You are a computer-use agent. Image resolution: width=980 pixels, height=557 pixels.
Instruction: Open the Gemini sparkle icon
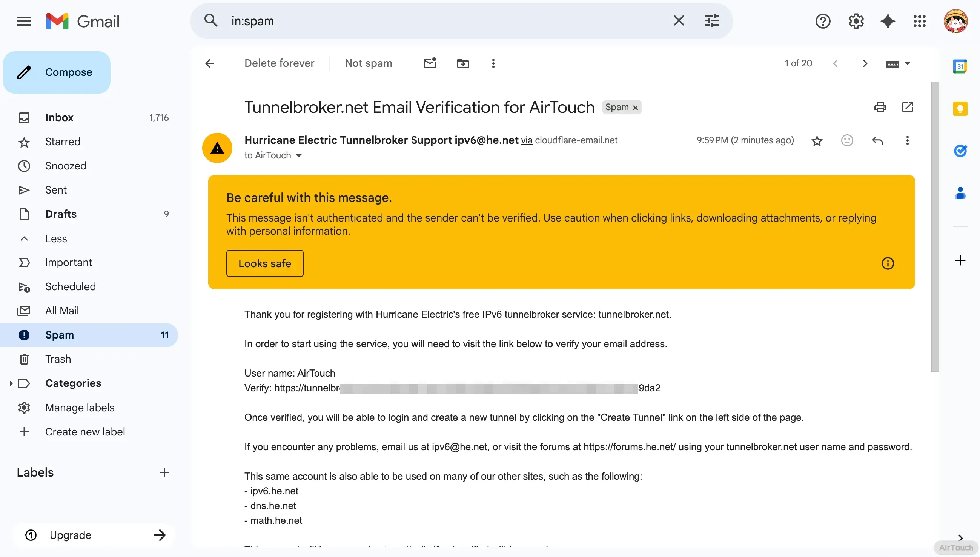pyautogui.click(x=888, y=21)
